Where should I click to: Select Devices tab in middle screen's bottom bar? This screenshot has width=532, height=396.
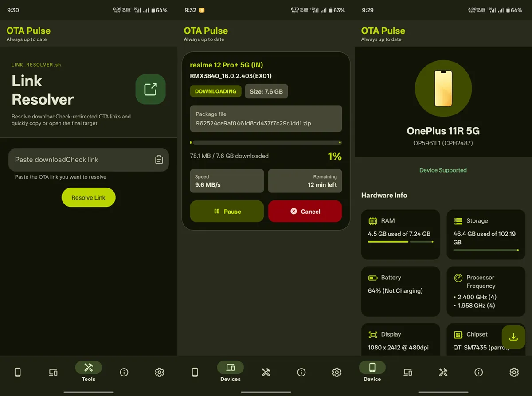231,372
